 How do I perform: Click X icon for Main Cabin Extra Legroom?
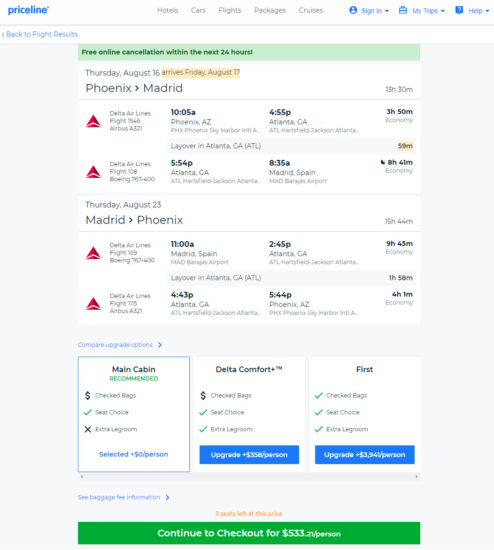point(88,429)
